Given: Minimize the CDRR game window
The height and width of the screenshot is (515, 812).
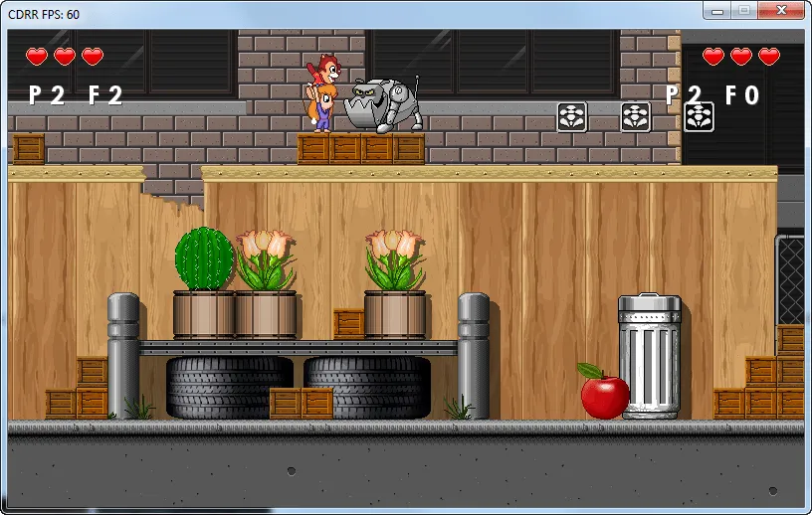Looking at the screenshot, I should point(717,10).
